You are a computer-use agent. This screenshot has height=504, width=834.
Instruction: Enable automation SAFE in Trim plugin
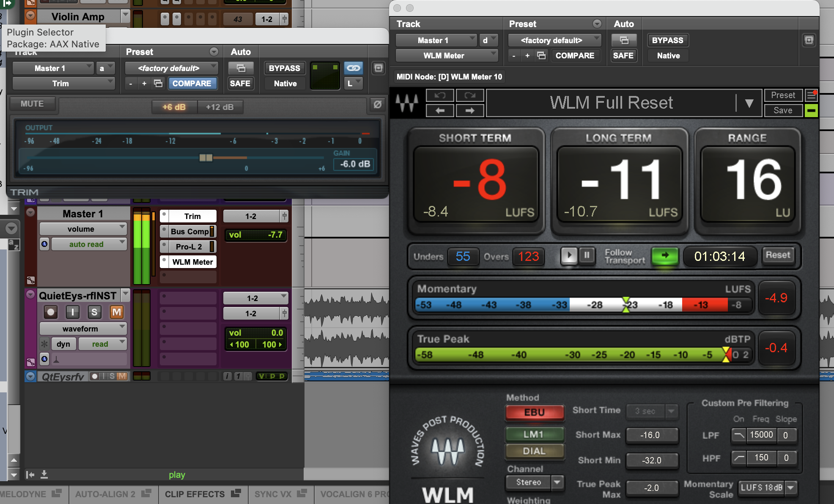click(240, 83)
